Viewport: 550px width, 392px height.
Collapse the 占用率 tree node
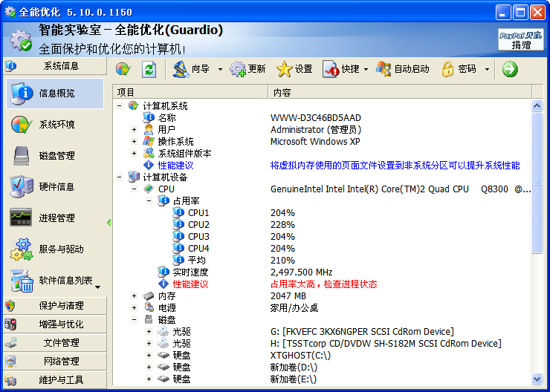tap(149, 201)
